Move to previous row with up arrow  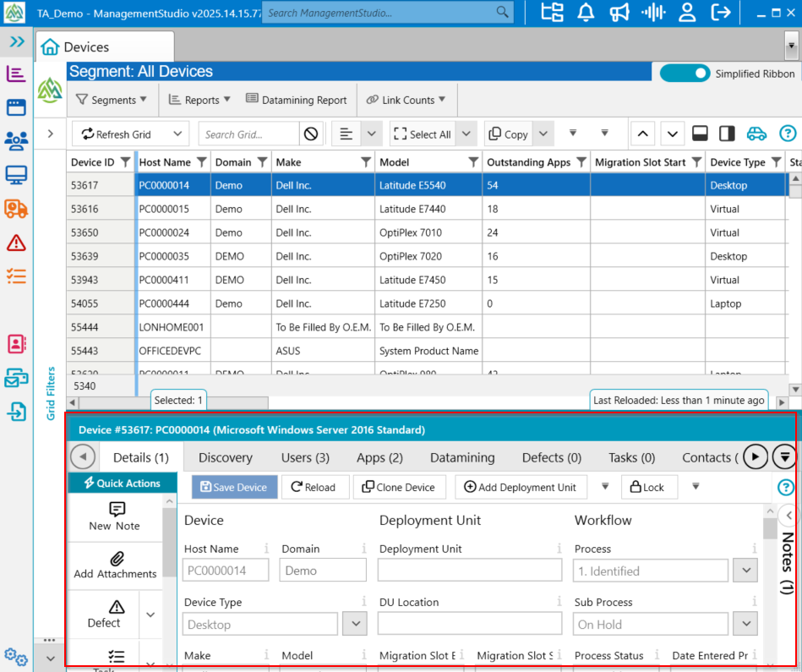coord(643,134)
